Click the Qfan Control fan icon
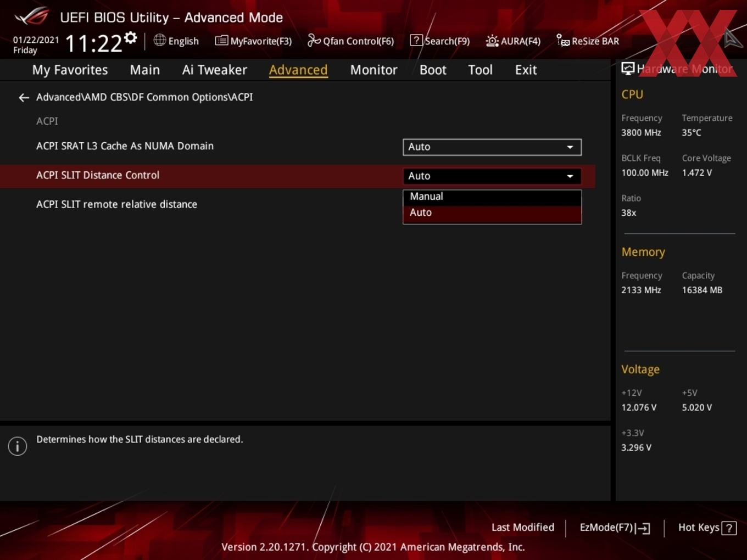The width and height of the screenshot is (747, 560). (314, 40)
